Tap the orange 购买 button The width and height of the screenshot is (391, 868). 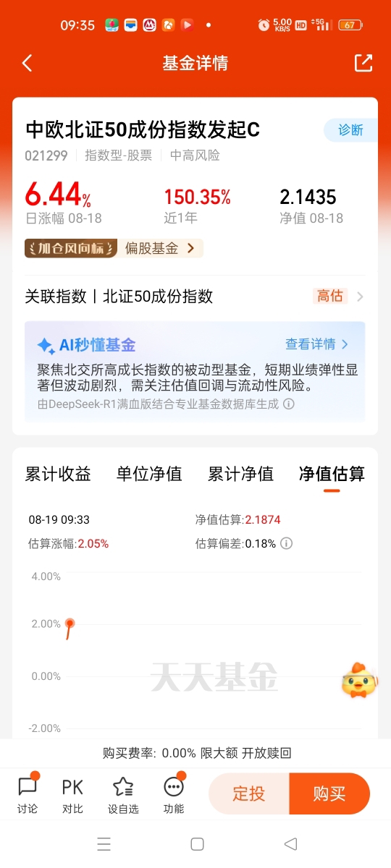[x=329, y=793]
